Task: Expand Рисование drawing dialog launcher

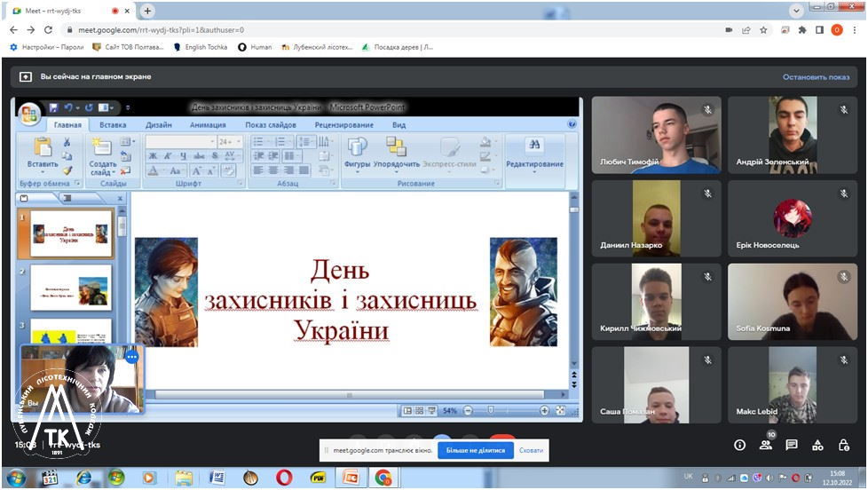Action: pos(496,183)
